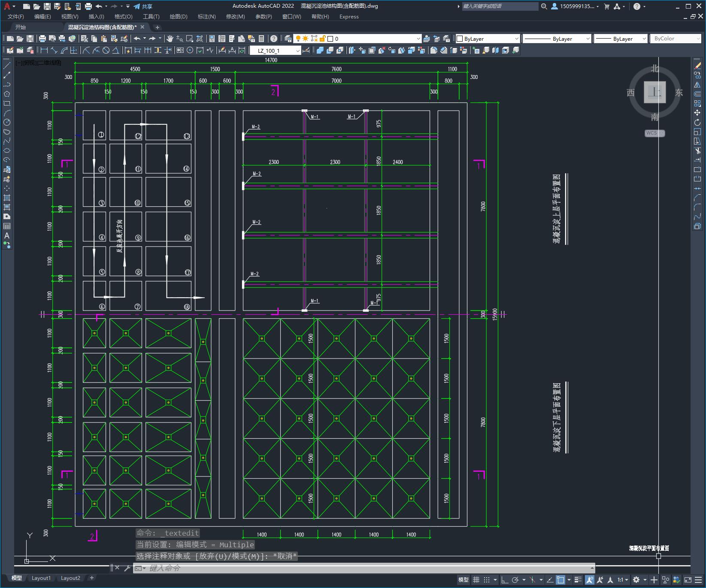The height and width of the screenshot is (588, 706).
Task: Click the Center Mark icon
Action: (x=190, y=50)
